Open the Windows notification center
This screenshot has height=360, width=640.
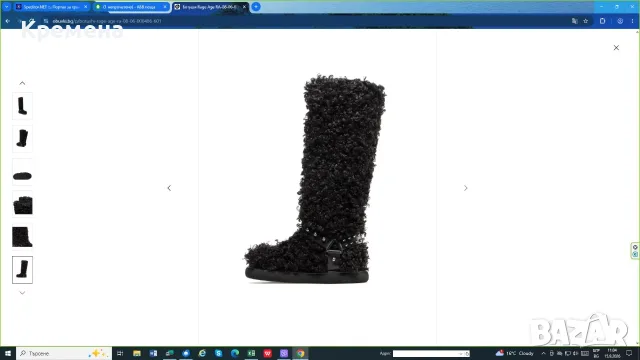(x=629, y=353)
